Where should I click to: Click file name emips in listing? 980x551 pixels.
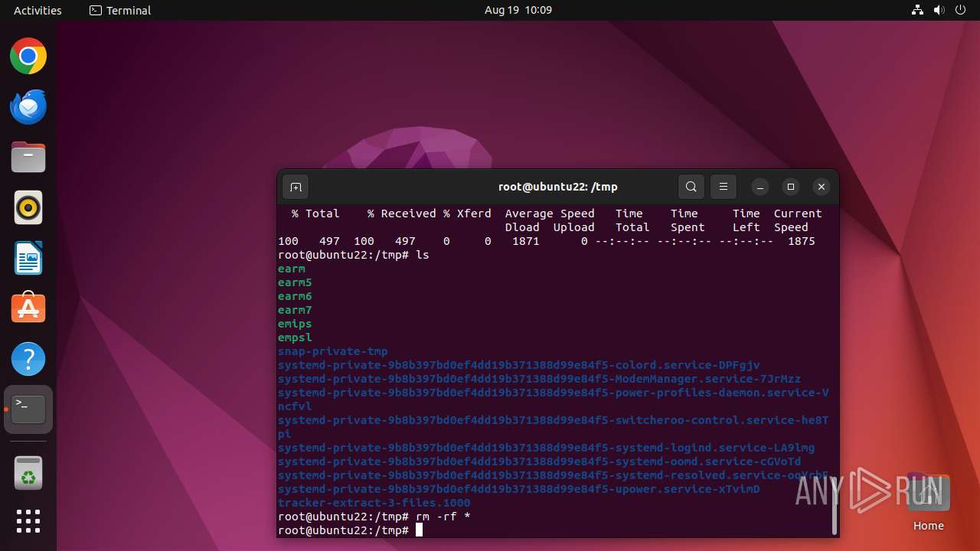pos(295,324)
